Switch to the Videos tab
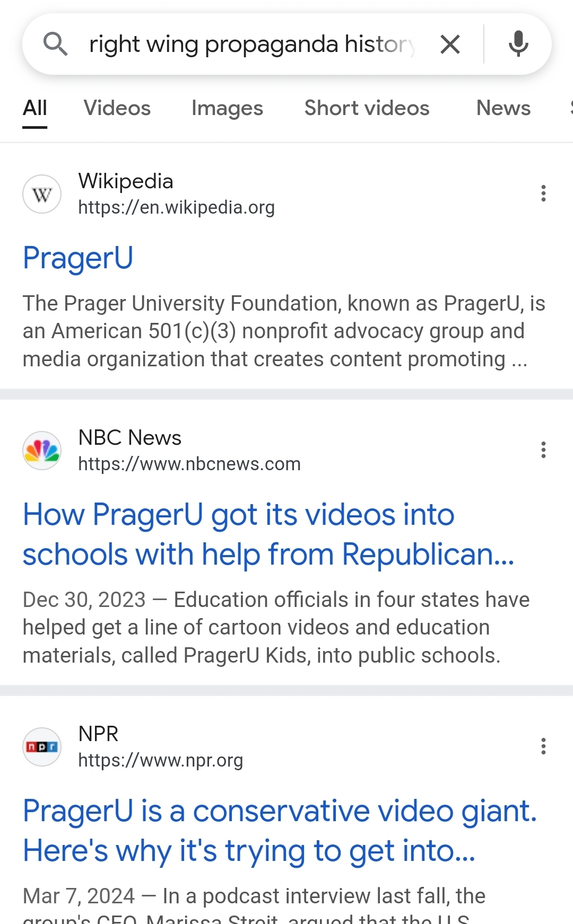 click(117, 108)
